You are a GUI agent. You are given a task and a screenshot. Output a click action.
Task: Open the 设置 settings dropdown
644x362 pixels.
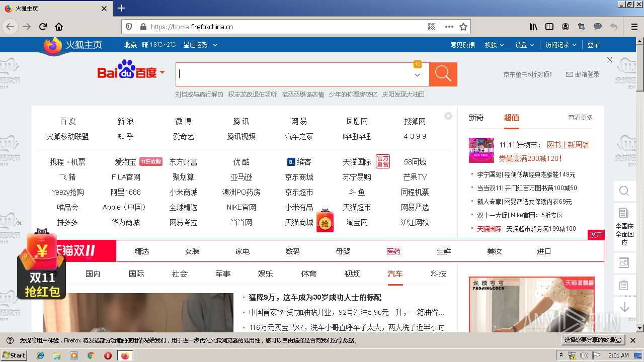(524, 45)
